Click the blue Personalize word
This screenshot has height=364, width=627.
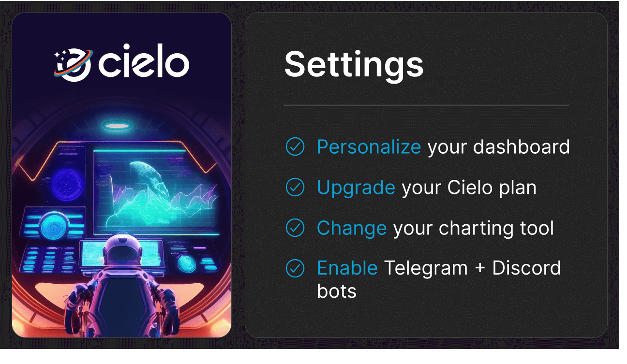[369, 146]
